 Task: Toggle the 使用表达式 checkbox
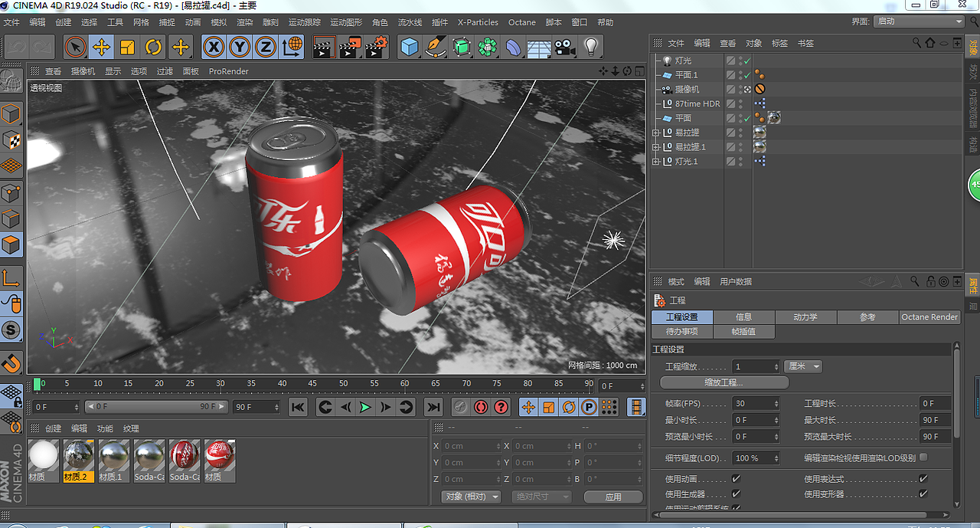(x=923, y=479)
